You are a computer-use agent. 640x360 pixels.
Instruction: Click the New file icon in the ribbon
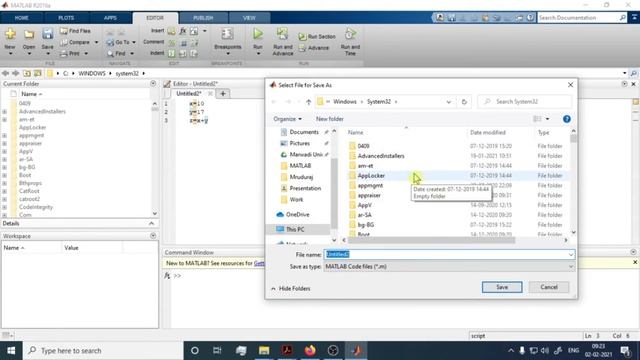click(10, 34)
